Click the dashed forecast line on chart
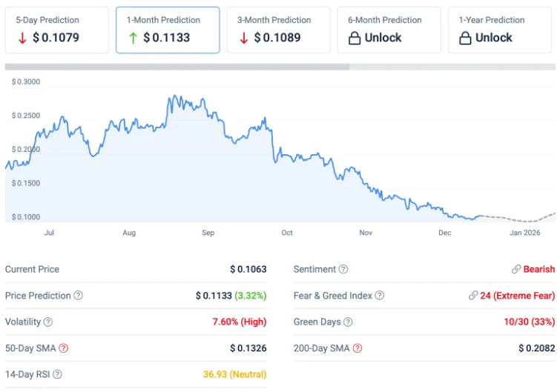The height and width of the screenshot is (392, 557). (x=519, y=220)
